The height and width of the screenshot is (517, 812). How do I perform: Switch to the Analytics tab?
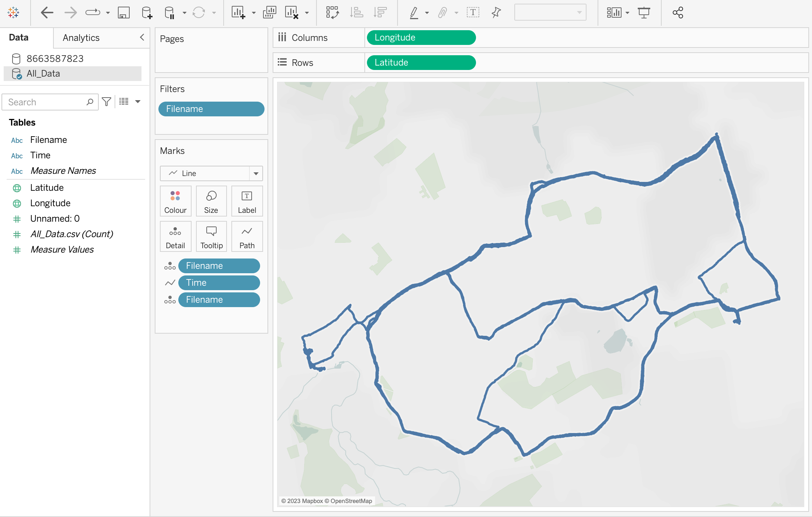pyautogui.click(x=81, y=38)
